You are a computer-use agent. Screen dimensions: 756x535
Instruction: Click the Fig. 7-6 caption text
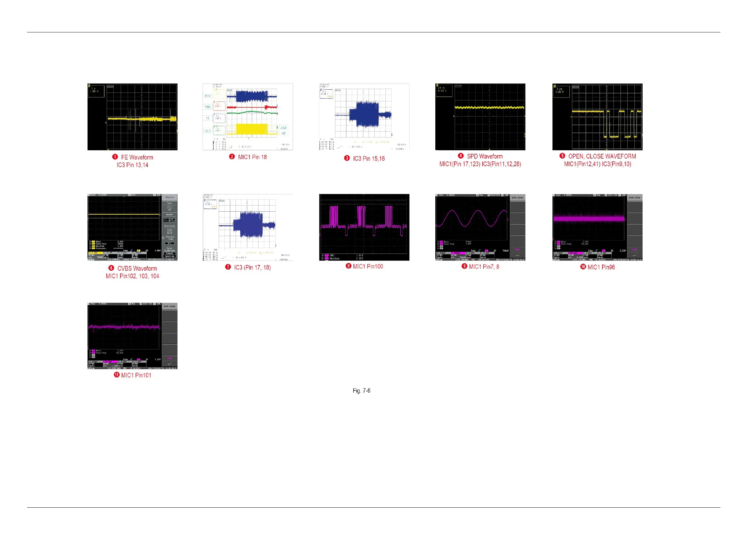point(361,391)
